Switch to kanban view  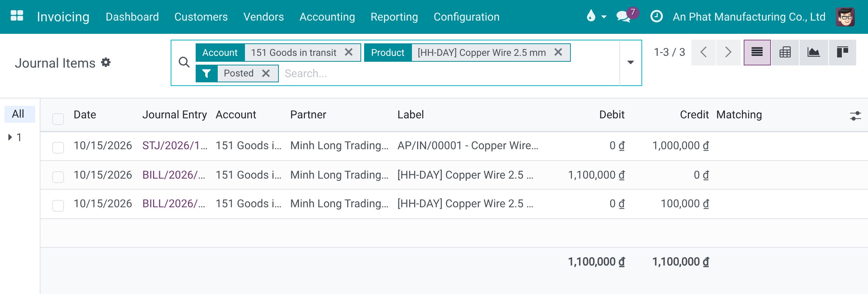point(842,52)
